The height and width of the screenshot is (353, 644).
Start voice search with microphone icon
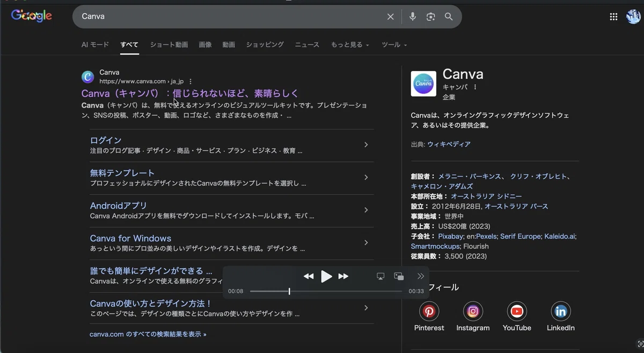click(x=412, y=17)
